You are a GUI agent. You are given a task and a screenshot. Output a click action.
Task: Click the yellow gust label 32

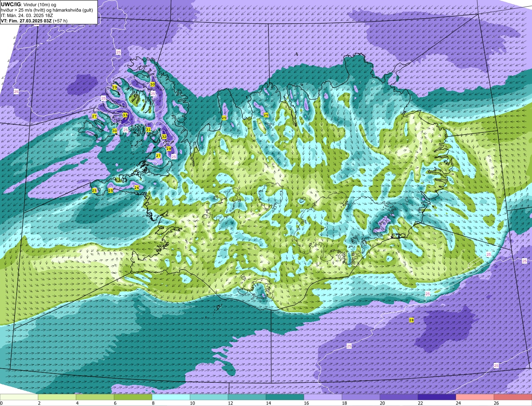click(164, 137)
